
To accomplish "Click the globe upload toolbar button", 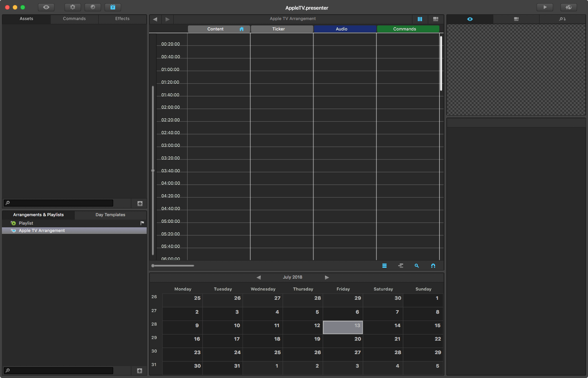I will tap(569, 7).
